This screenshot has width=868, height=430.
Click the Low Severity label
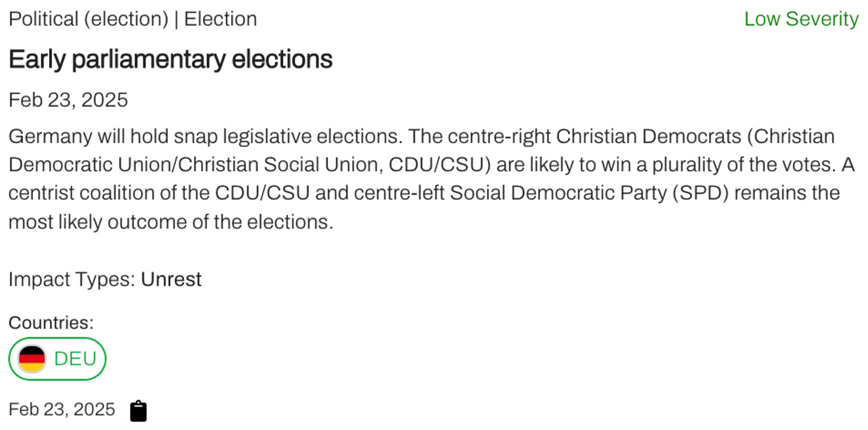point(801,19)
